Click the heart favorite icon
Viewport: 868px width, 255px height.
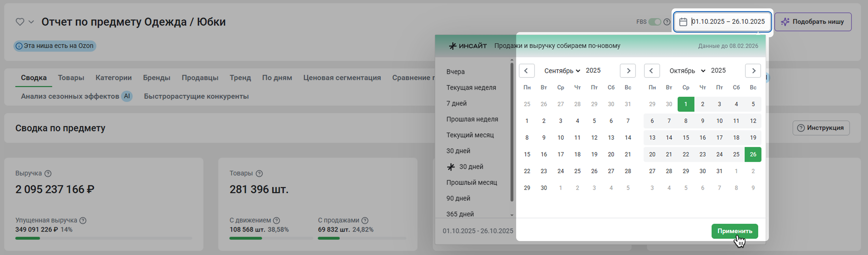[x=20, y=22]
